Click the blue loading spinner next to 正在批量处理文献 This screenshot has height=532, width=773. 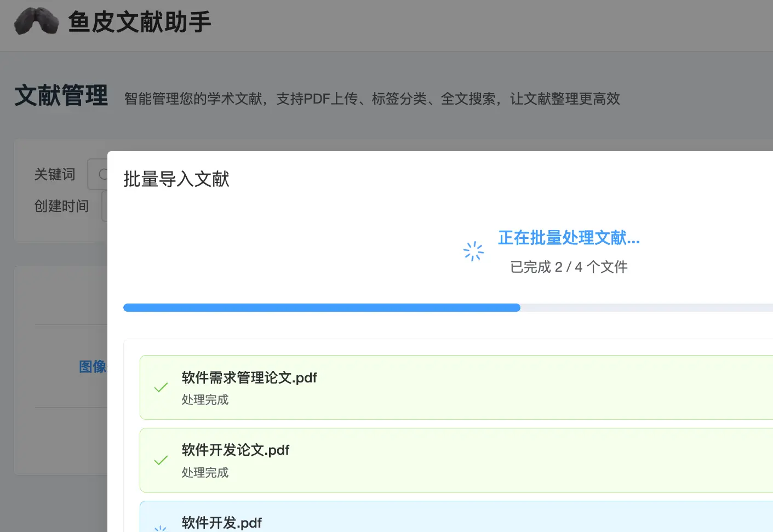click(x=473, y=251)
